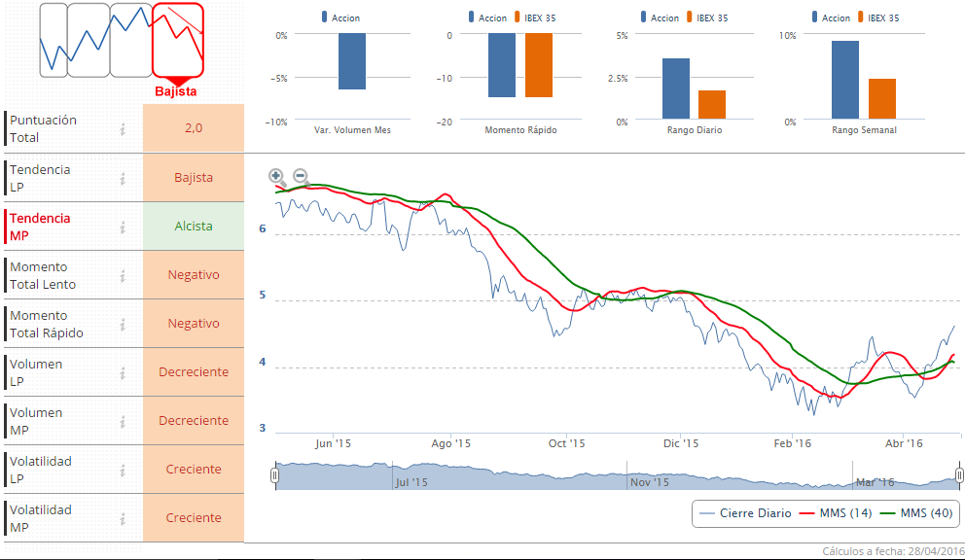Zoom out the chart with minus magnifier
The height and width of the screenshot is (560, 965).
301,177
